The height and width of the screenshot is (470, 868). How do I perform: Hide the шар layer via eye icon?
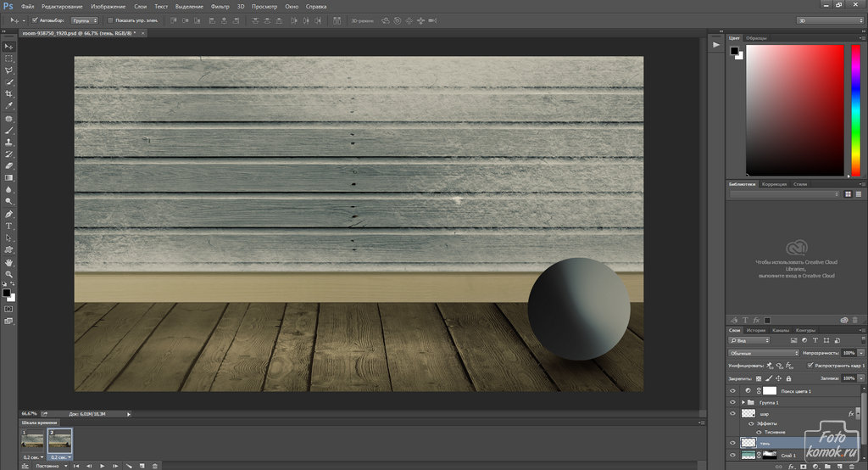click(732, 413)
